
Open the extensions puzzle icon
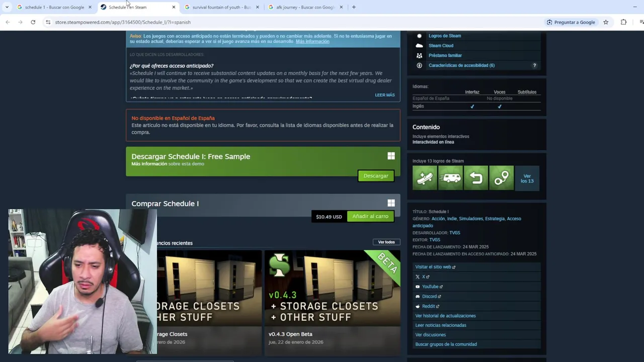click(624, 22)
